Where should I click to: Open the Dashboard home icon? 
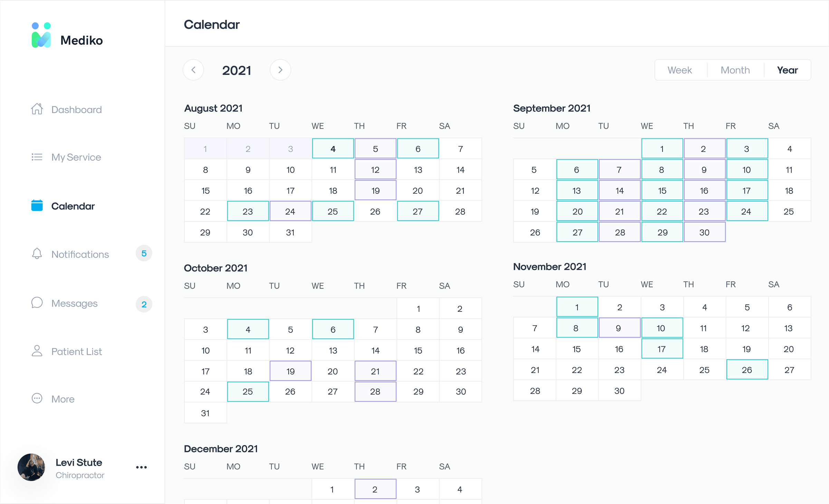[x=37, y=109]
